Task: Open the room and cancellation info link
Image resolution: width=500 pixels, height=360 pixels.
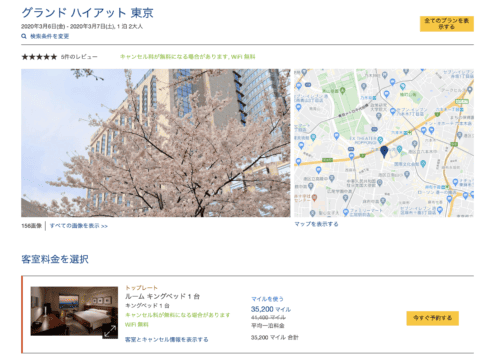Action: [167, 339]
